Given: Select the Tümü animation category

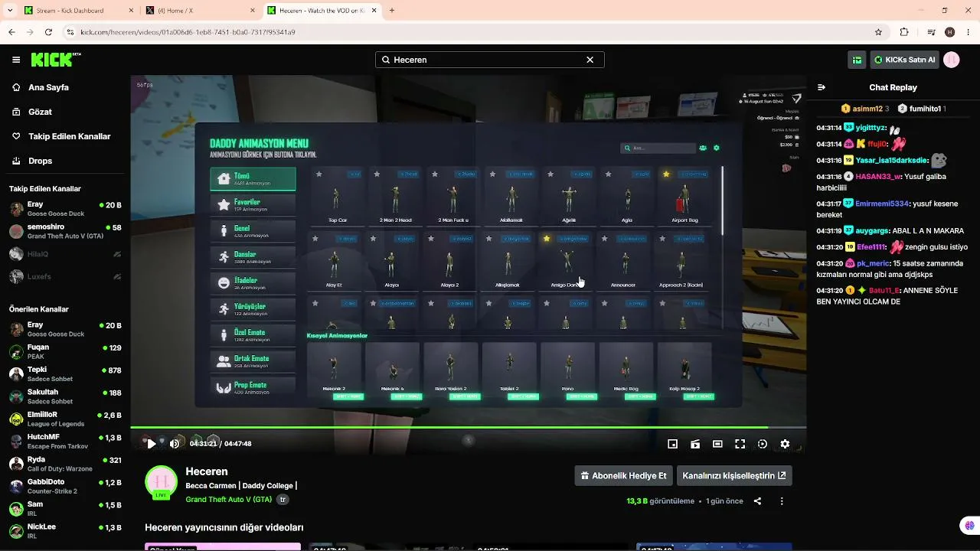Looking at the screenshot, I should coord(253,178).
